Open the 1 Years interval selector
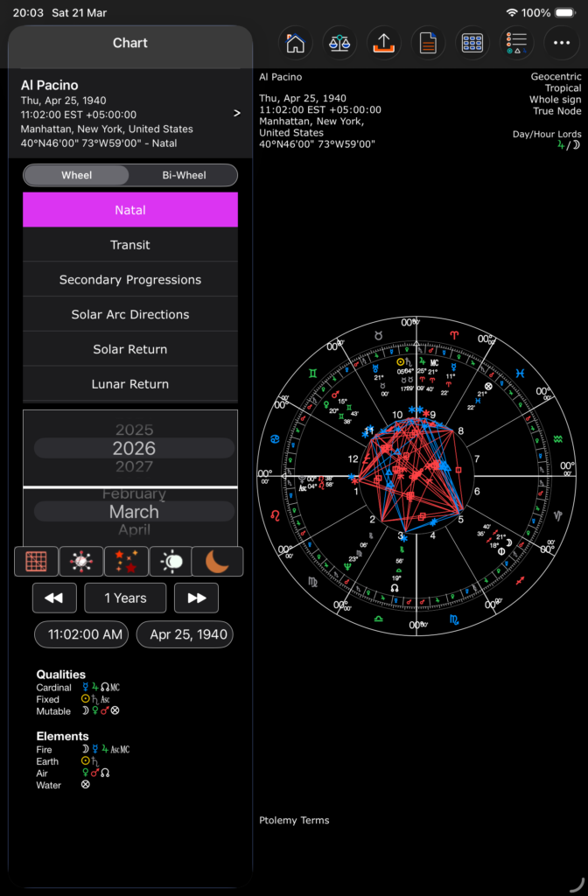Screen dimensions: 588x896 click(125, 598)
